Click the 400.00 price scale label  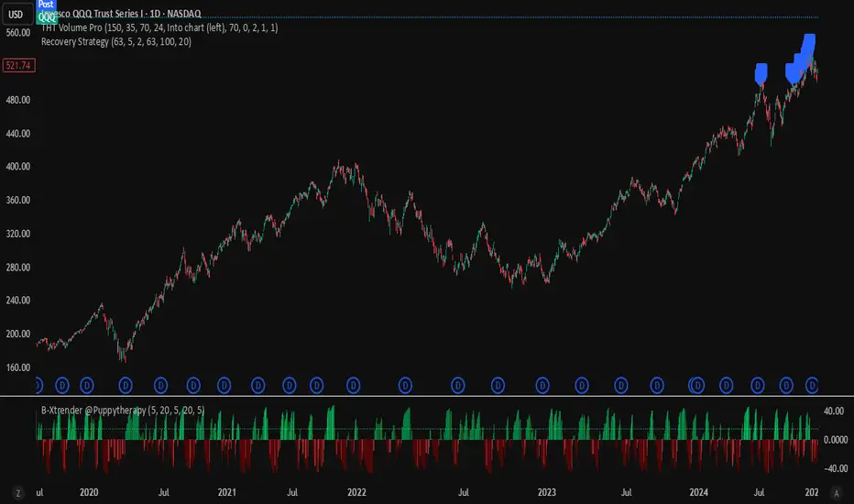pos(18,166)
